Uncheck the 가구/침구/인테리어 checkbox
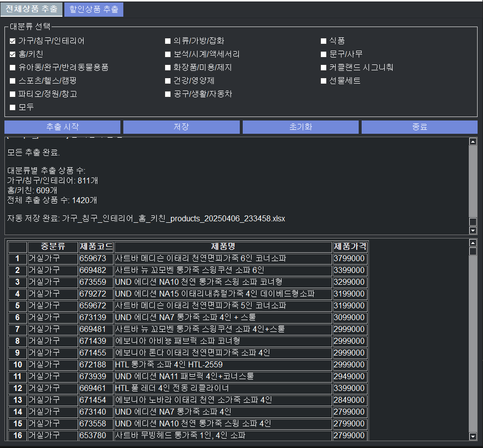The width and height of the screenshot is (483, 448). click(x=13, y=41)
